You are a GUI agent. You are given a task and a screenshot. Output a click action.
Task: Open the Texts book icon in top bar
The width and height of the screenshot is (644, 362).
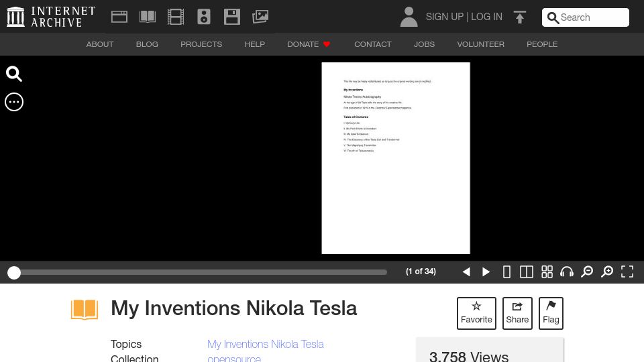click(148, 17)
